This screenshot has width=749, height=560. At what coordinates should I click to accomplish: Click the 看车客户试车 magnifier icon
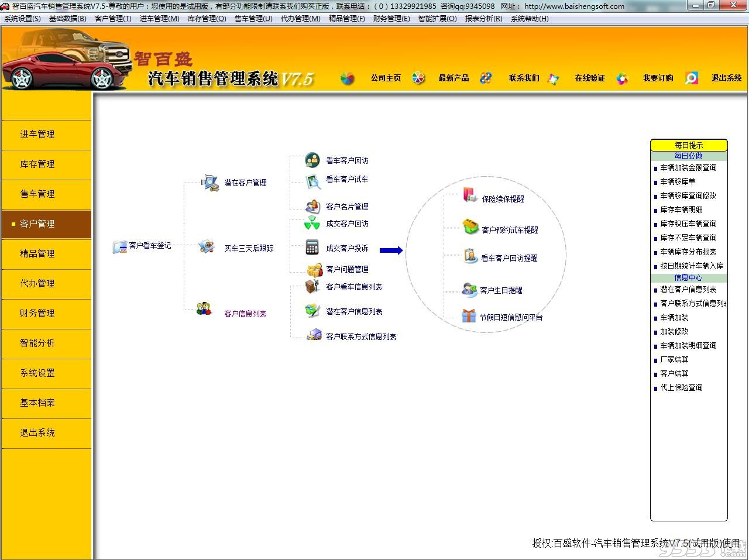tap(313, 181)
